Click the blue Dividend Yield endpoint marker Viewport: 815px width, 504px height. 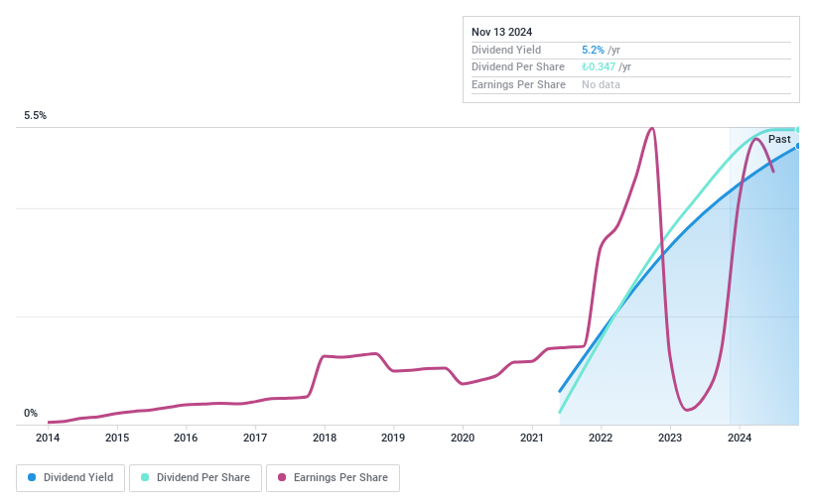pyautogui.click(x=797, y=146)
